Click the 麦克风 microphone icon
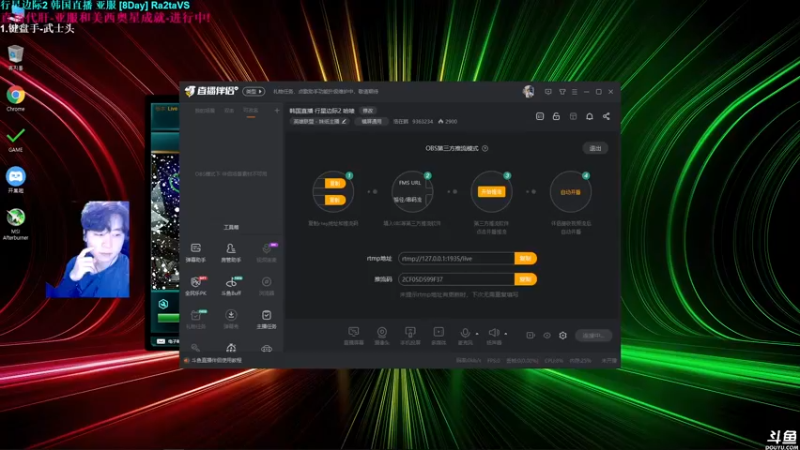Viewport: 800px width, 450px height. [x=465, y=333]
